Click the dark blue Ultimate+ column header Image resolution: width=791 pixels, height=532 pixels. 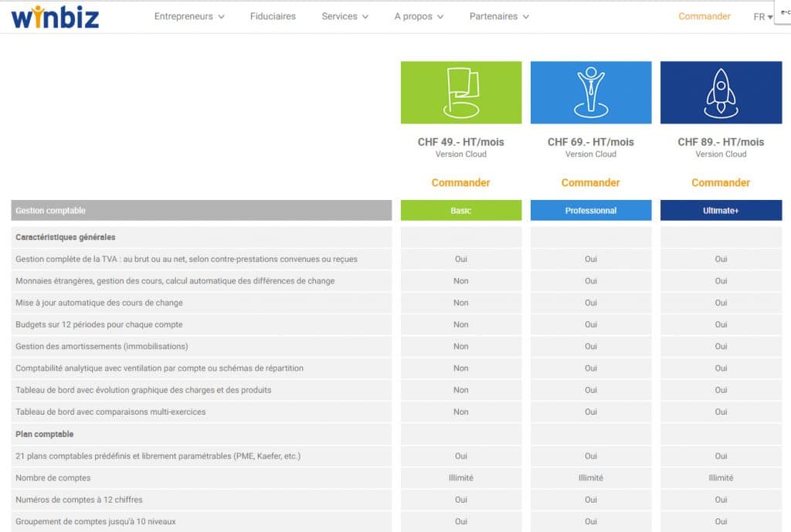pos(721,210)
